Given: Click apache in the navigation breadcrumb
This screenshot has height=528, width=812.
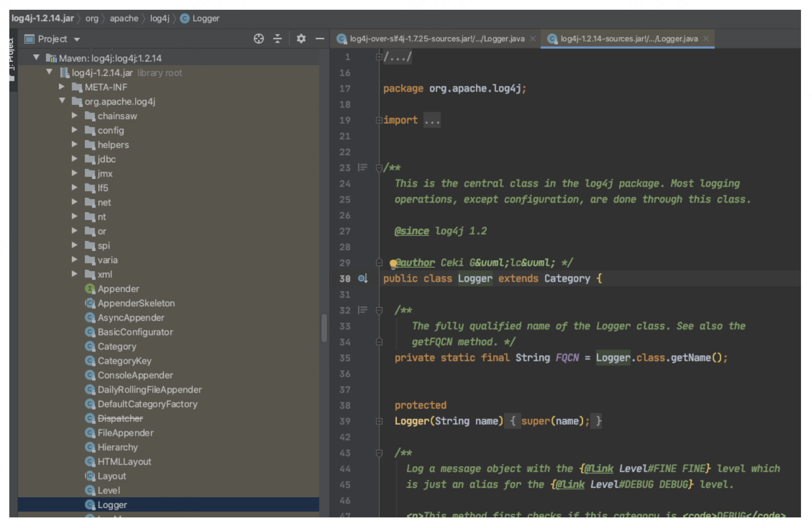Looking at the screenshot, I should click(124, 18).
